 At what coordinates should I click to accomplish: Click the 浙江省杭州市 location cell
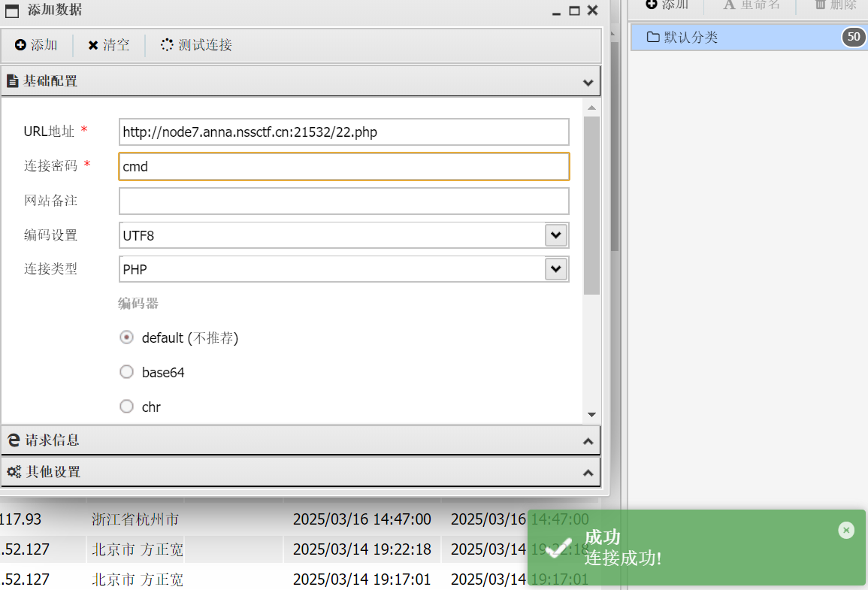[x=135, y=519]
